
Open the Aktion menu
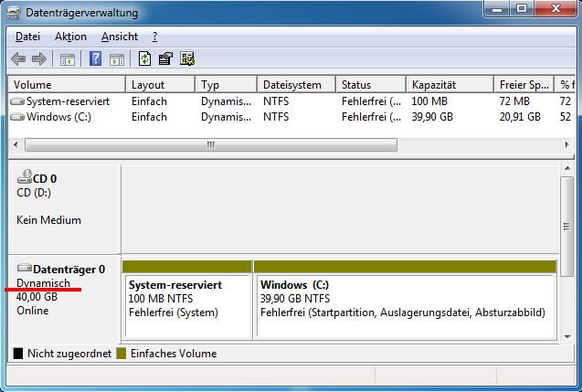pos(70,37)
